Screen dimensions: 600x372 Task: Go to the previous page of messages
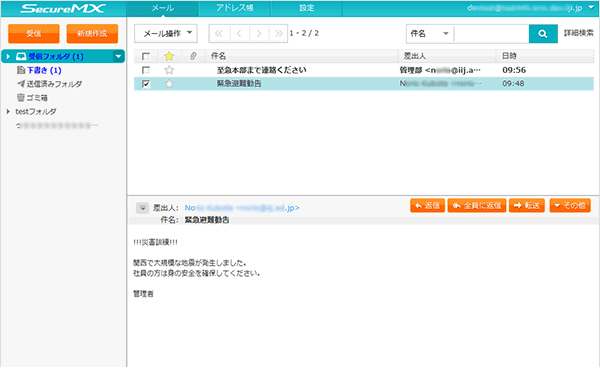click(240, 34)
